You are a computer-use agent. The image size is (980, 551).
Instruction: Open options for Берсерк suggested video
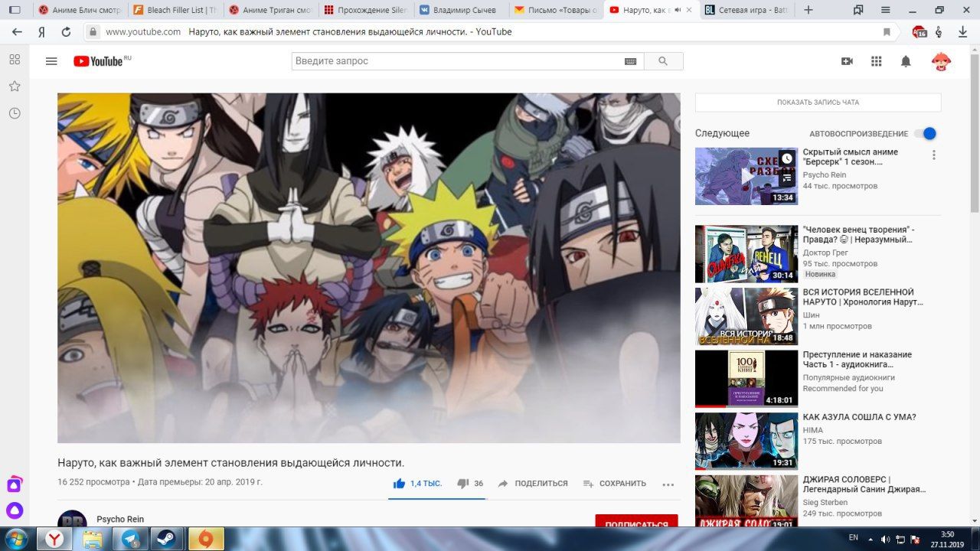[933, 155]
